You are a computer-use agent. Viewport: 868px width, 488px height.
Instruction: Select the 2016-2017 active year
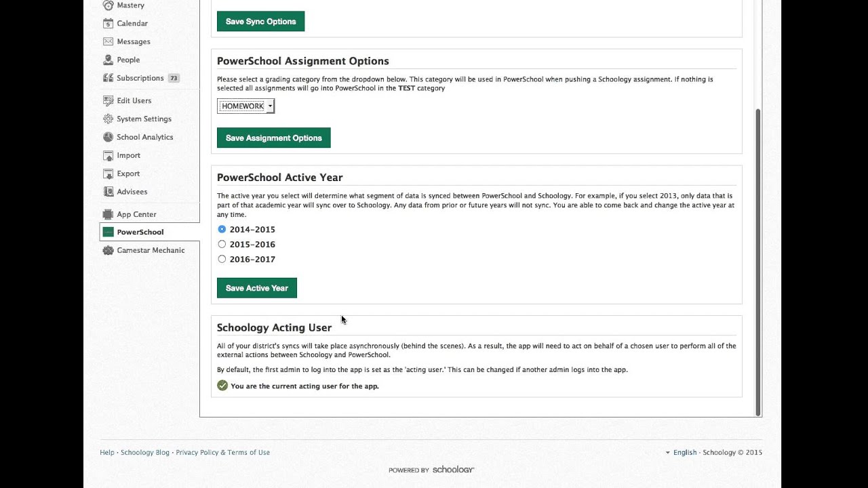click(x=222, y=259)
